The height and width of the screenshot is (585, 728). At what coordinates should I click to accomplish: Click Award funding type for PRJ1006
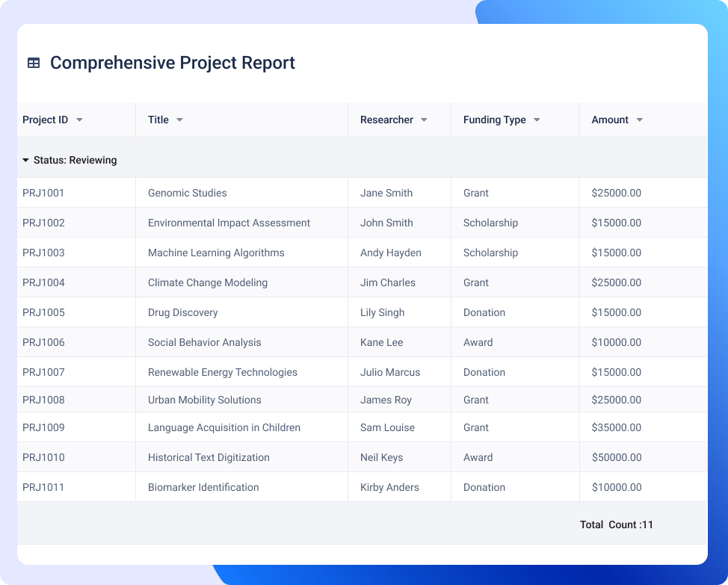point(478,342)
